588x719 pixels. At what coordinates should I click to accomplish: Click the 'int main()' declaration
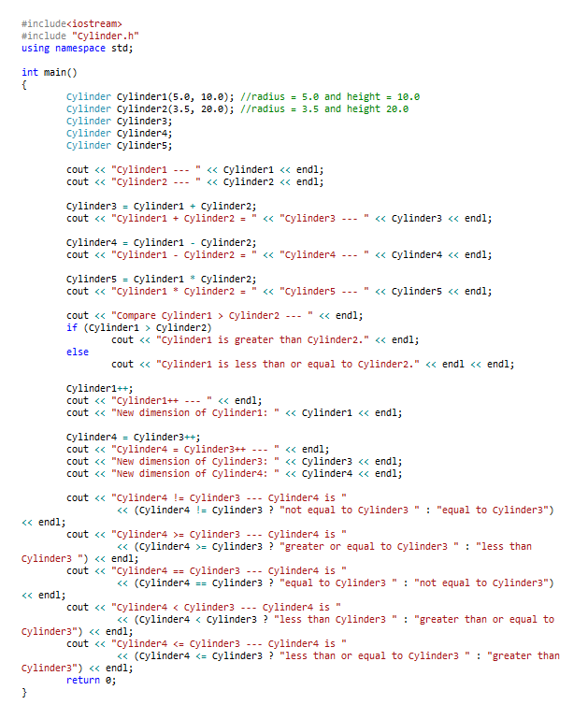tap(49, 72)
